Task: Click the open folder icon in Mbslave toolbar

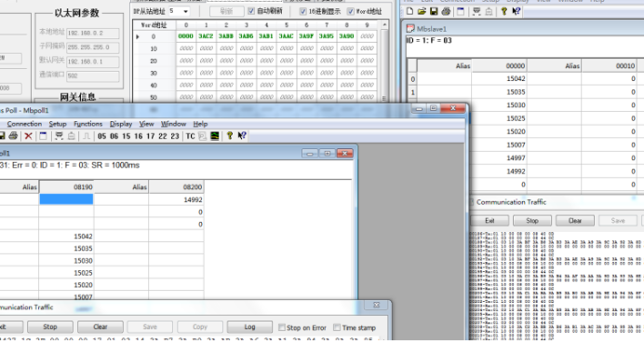Action: (422, 11)
